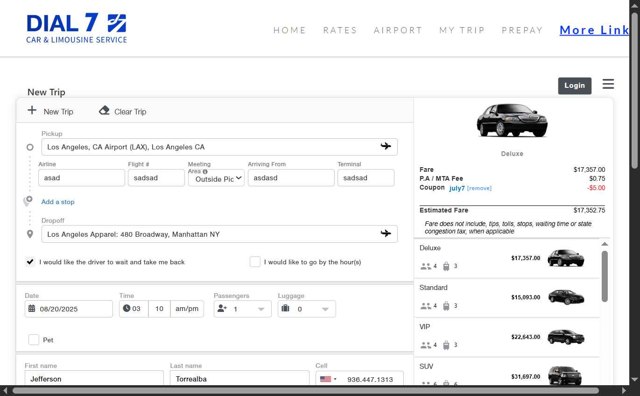Toggle the Pet checkbox

(x=33, y=340)
